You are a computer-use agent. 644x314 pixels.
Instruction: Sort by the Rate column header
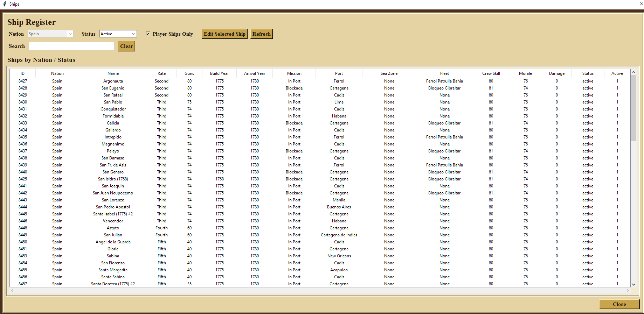pos(161,73)
